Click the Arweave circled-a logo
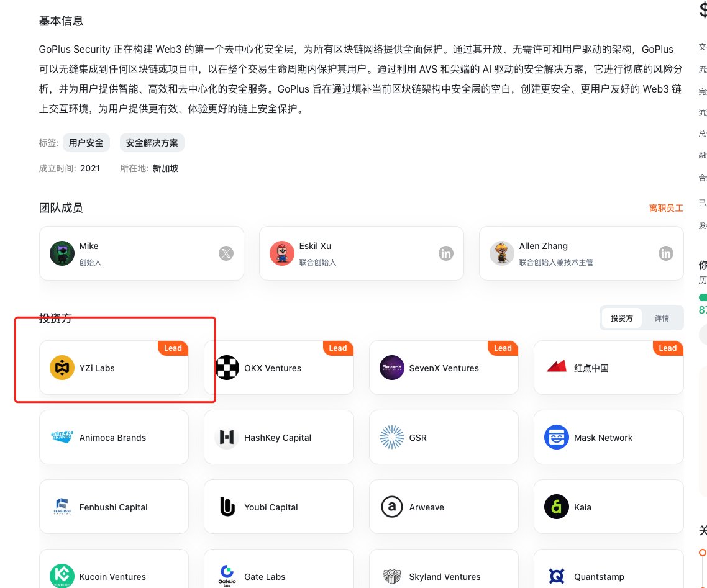 click(392, 507)
